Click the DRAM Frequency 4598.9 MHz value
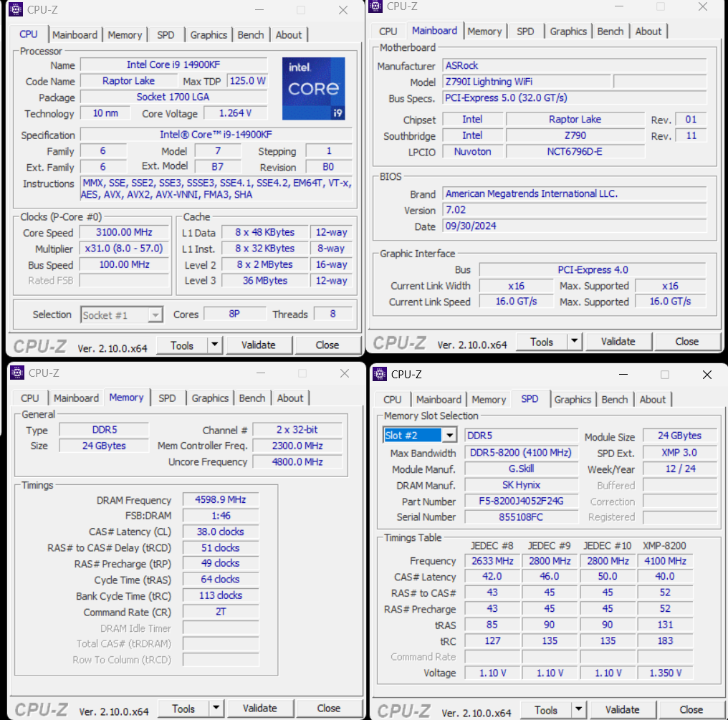The image size is (728, 720). (221, 499)
